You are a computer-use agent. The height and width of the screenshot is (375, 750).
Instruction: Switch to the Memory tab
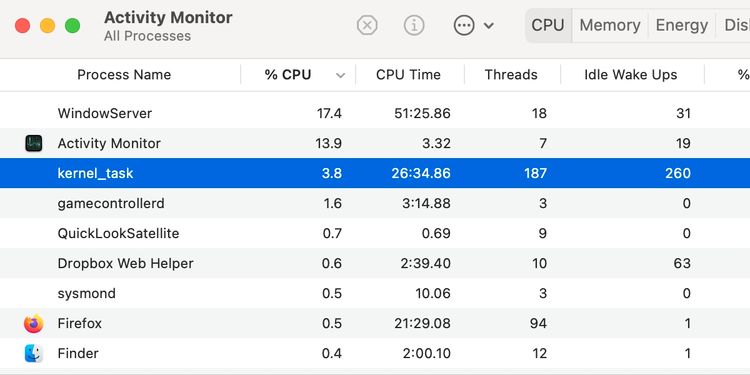(610, 25)
